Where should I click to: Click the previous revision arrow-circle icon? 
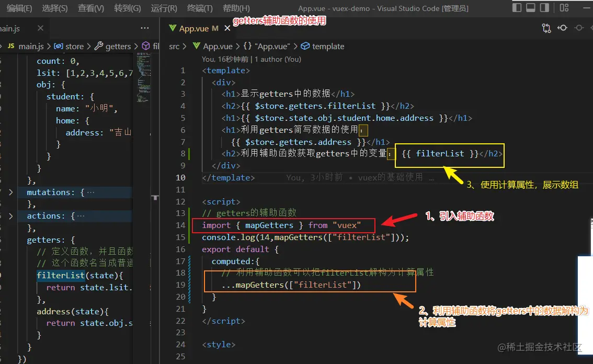click(562, 28)
